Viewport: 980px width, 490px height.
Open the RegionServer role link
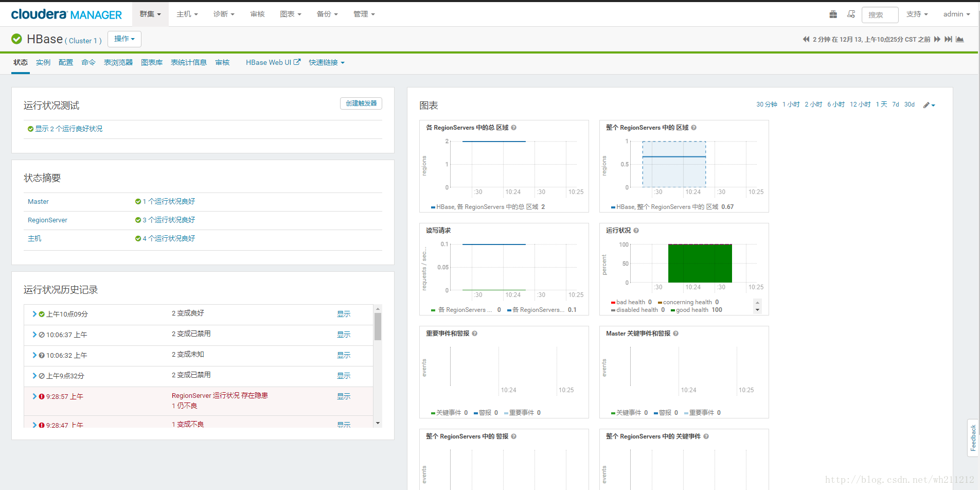(x=47, y=220)
